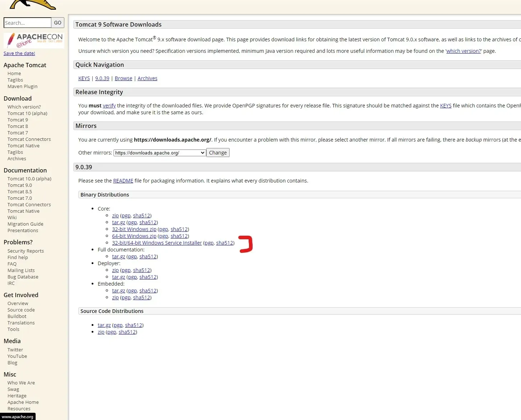
Task: Click the 'which version?' page link
Action: [x=464, y=51]
